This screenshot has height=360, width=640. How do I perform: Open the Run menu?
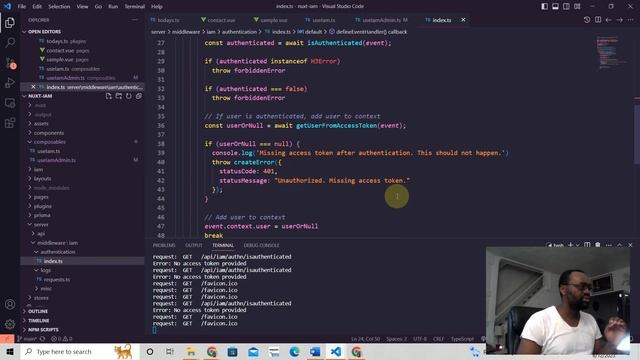(x=113, y=6)
